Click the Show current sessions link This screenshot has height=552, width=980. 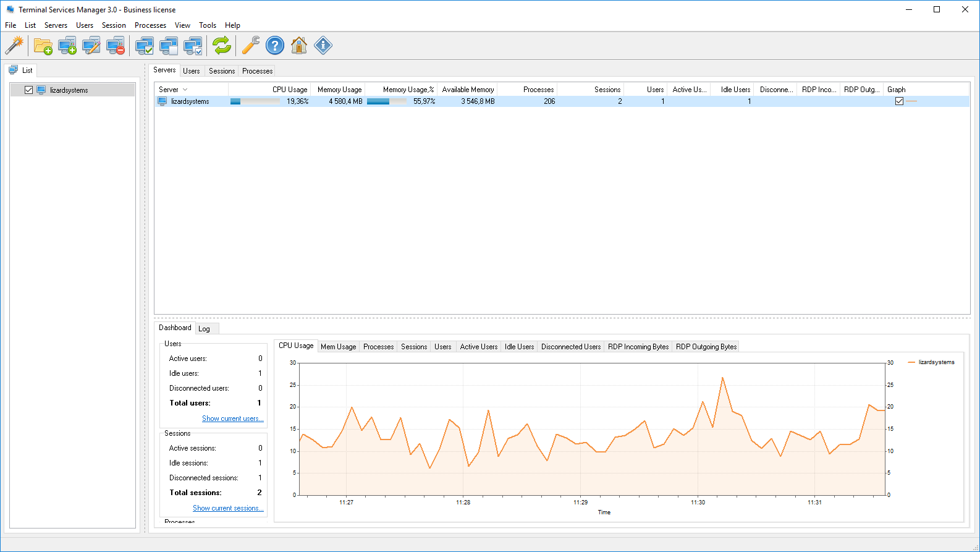tap(228, 508)
